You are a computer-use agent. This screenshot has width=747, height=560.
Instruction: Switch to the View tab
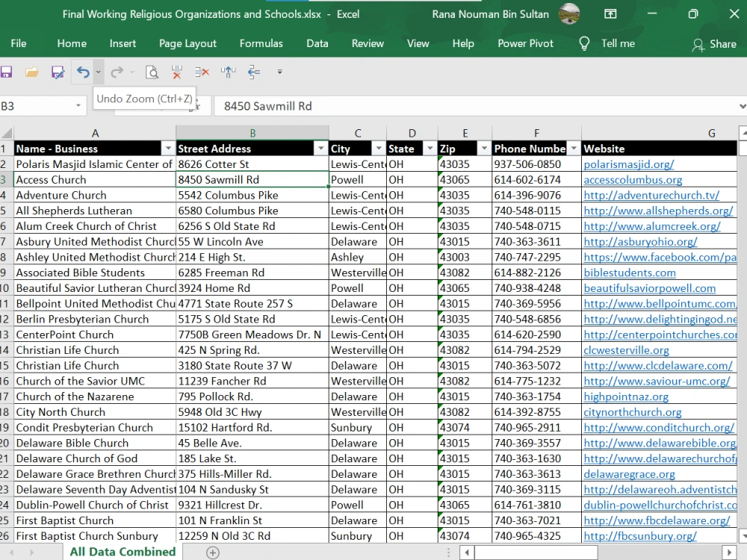(x=418, y=43)
